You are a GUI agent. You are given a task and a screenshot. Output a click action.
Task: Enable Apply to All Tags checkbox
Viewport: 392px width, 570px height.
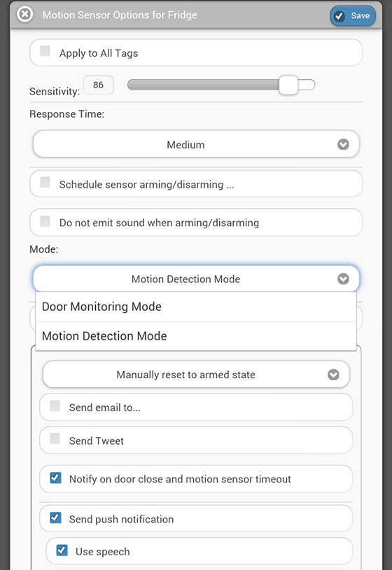click(45, 51)
